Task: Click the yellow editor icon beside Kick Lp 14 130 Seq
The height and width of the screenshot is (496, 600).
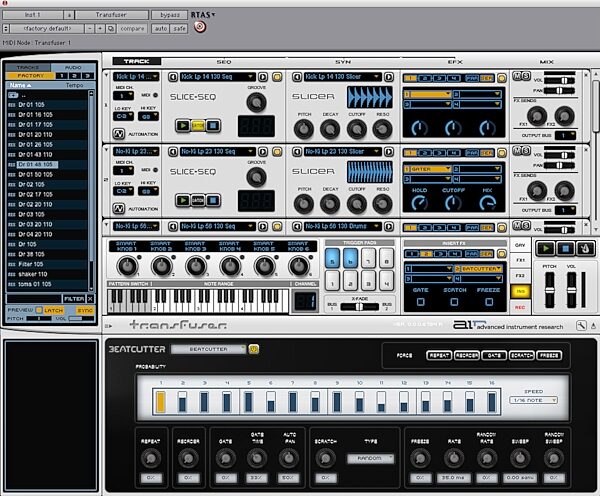Action: (277, 77)
